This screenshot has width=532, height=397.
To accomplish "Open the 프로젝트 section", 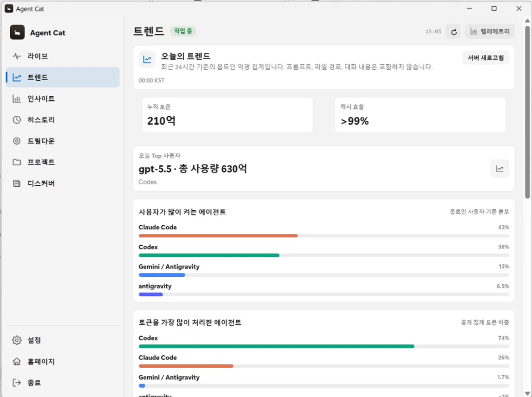I will pyautogui.click(x=63, y=162).
